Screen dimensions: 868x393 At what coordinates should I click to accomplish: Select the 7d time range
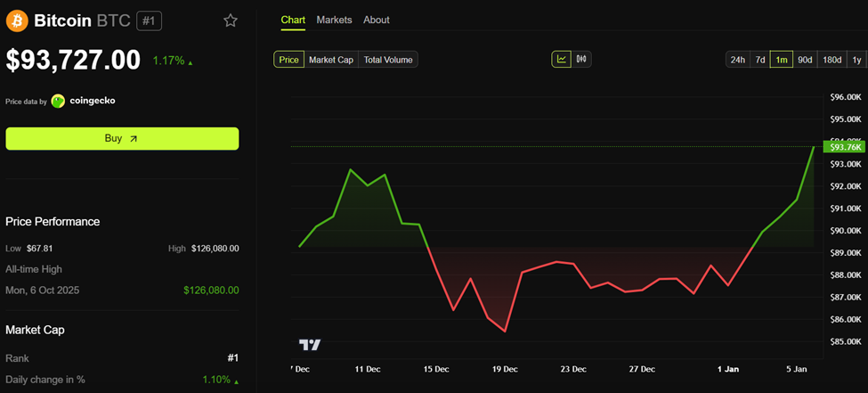tap(759, 60)
